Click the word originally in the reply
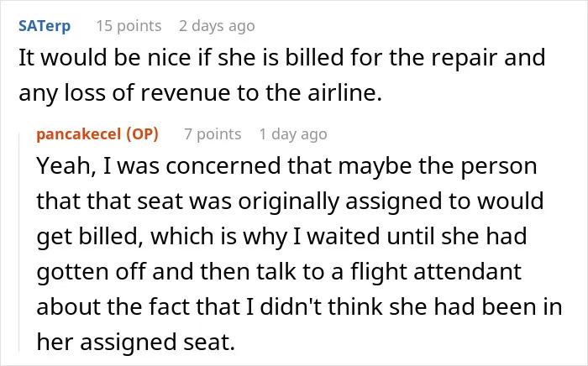 288,201
